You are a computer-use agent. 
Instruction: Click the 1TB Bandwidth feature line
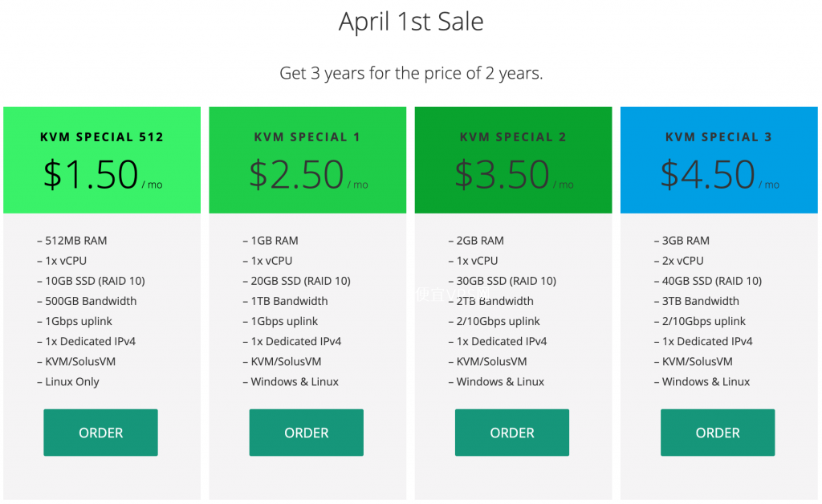coord(285,301)
